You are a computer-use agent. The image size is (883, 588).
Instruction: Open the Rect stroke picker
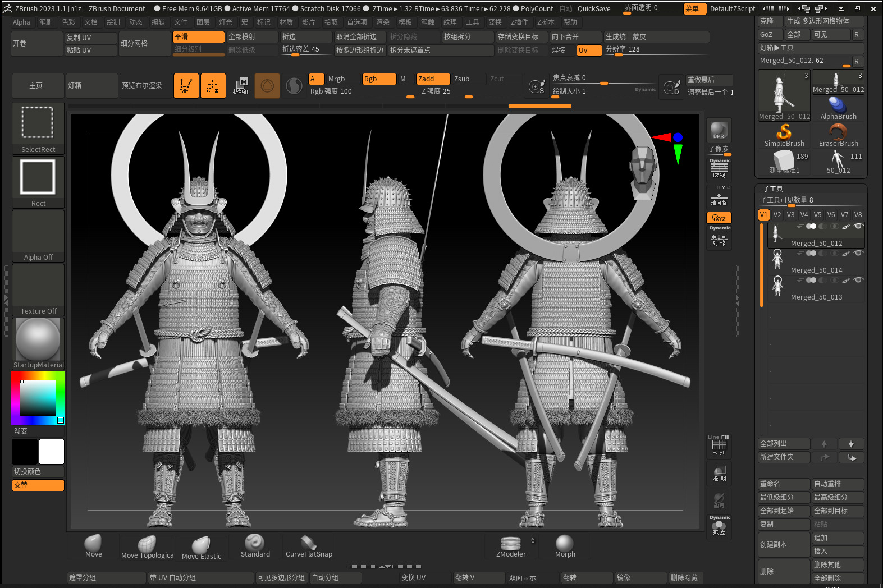click(x=38, y=182)
